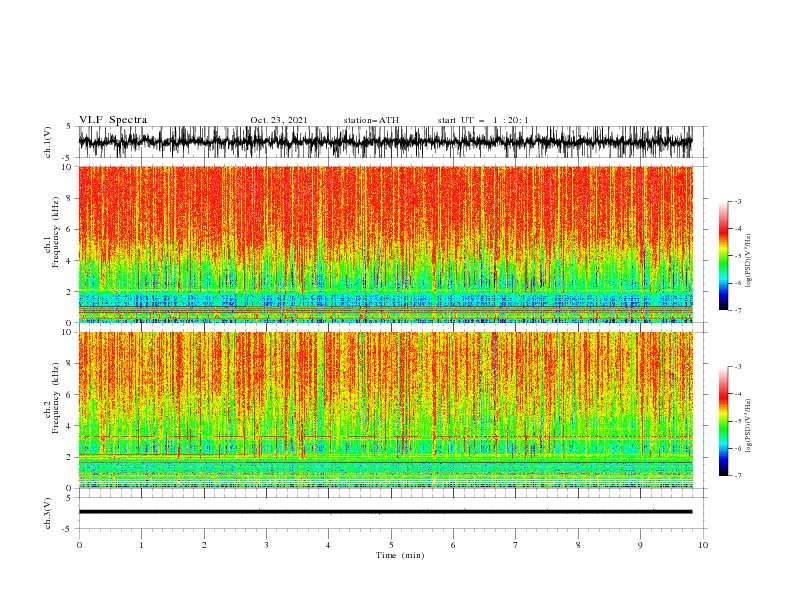
Task: Click the ch.1 spectrogram panel
Action: (385, 244)
